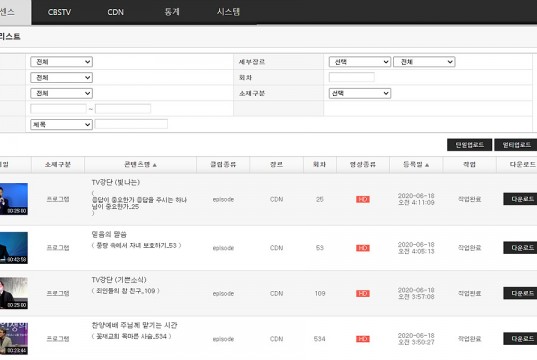Open the 믿음의 말씀 content title
The image size is (537, 360).
tap(109, 234)
